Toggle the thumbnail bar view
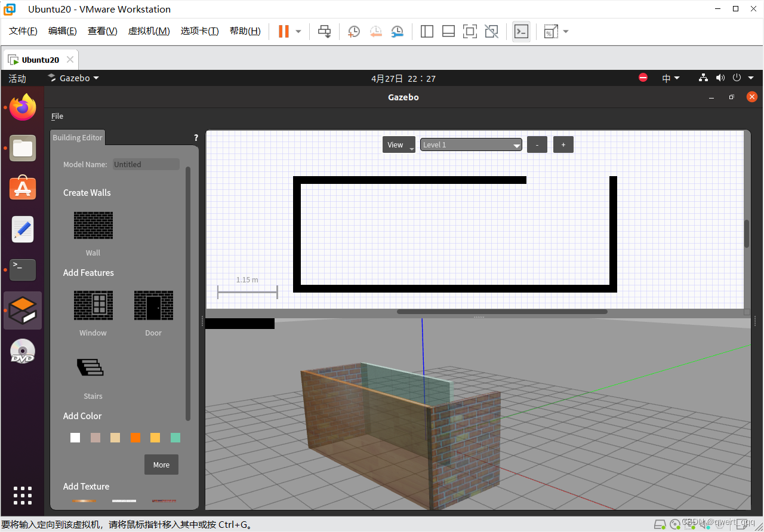 pos(448,32)
